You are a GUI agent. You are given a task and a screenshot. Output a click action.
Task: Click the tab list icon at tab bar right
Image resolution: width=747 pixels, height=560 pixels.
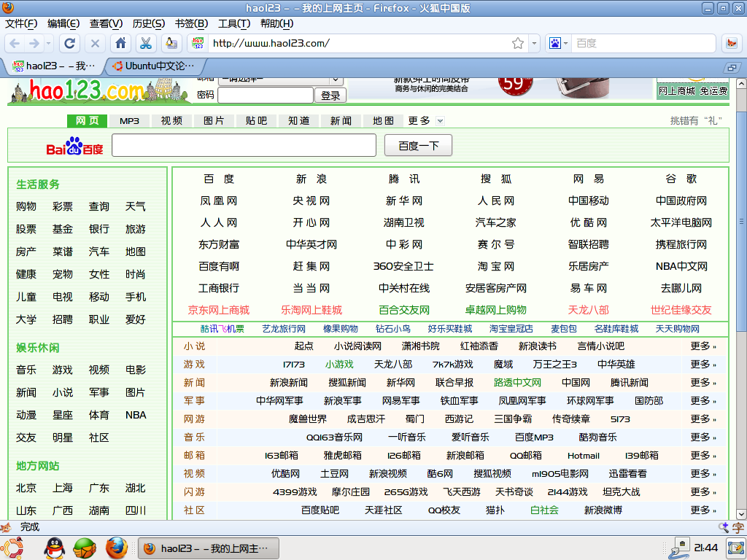click(x=732, y=68)
